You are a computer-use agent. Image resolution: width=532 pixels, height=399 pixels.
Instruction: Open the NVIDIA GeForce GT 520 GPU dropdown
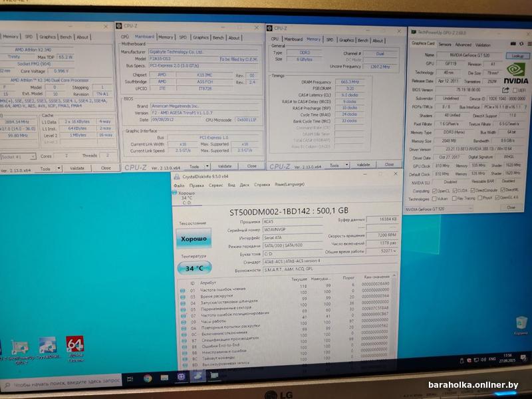coord(438,209)
